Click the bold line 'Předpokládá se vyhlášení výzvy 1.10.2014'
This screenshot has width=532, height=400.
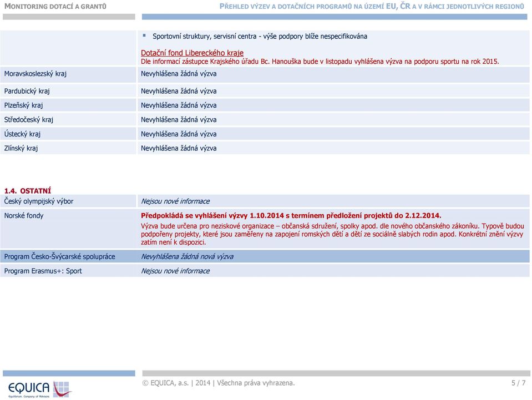tap(291, 215)
